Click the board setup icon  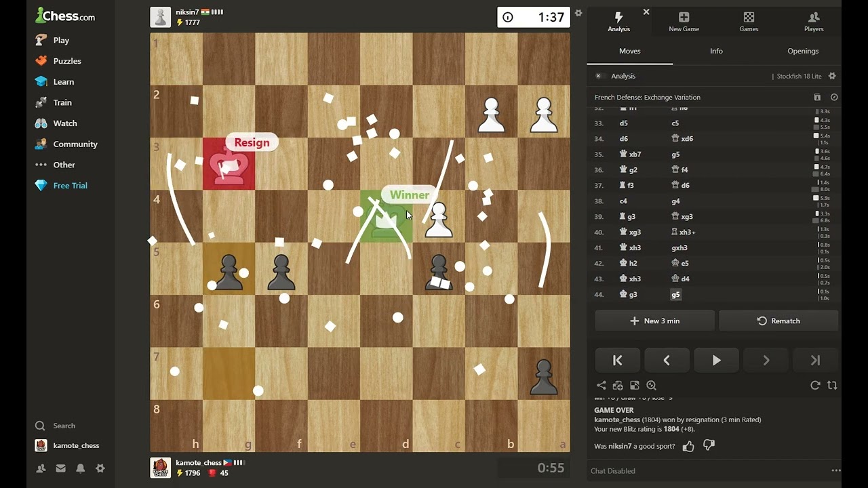coord(635,386)
